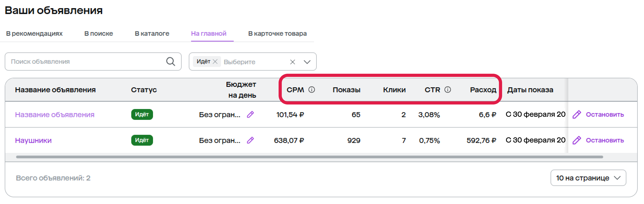The width and height of the screenshot is (644, 204).
Task: Click the Показы column header
Action: click(346, 90)
